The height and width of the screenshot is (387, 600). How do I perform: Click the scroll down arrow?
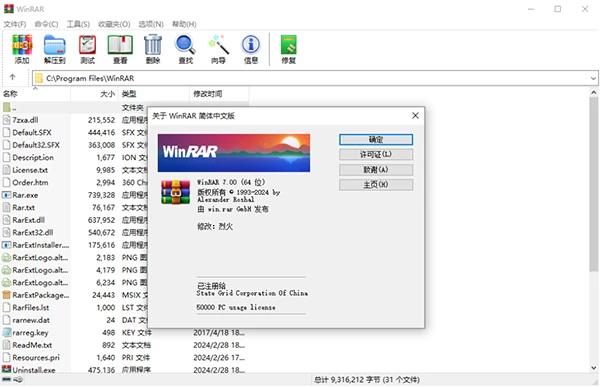coord(593,368)
